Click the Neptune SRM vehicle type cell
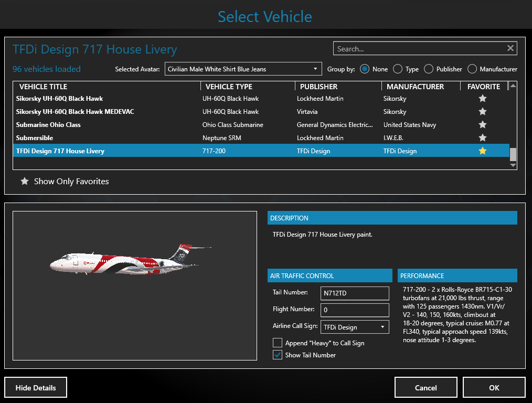Image resolution: width=532 pixels, height=403 pixels. (x=221, y=137)
